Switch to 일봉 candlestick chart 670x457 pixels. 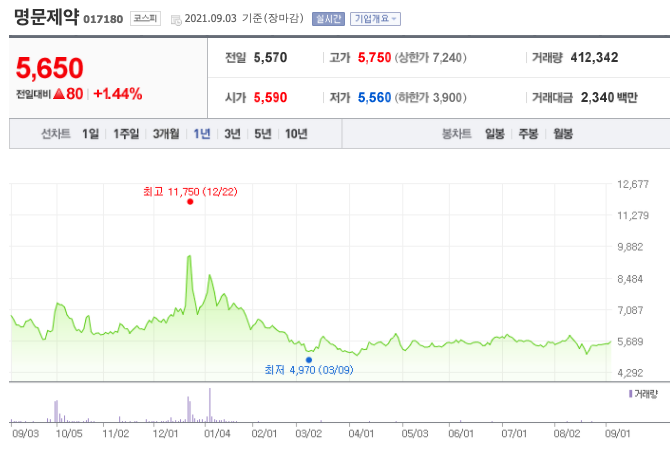coord(495,134)
